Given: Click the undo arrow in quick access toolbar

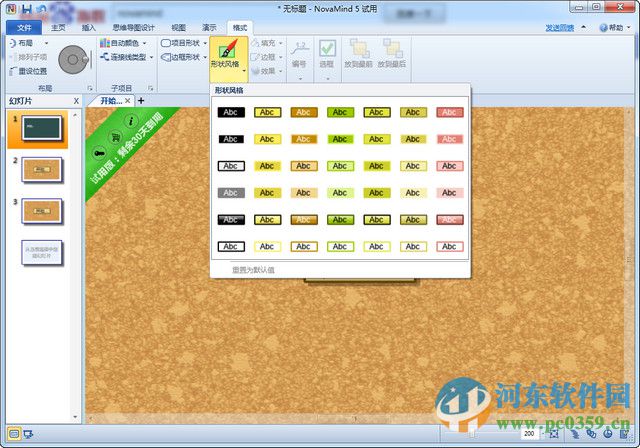Looking at the screenshot, I should pos(41,9).
